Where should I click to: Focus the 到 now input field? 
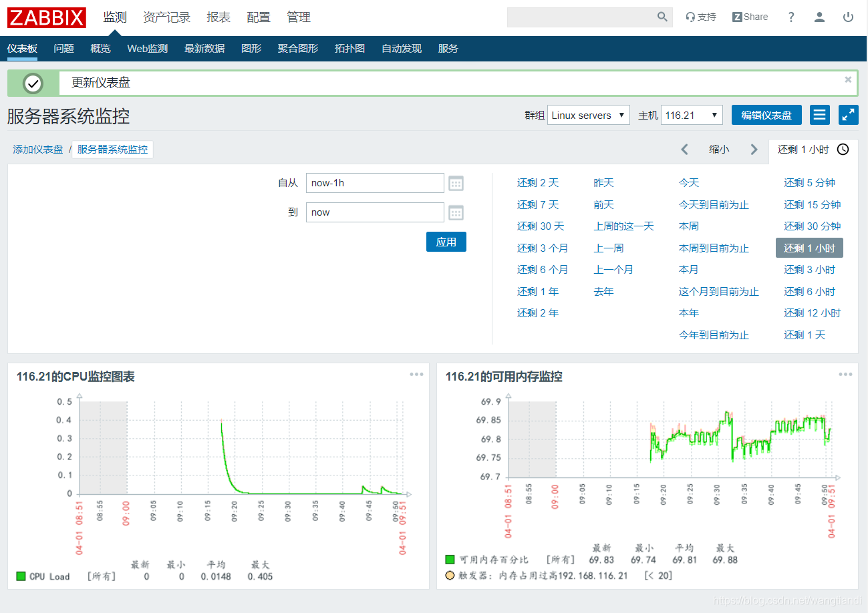(x=375, y=212)
